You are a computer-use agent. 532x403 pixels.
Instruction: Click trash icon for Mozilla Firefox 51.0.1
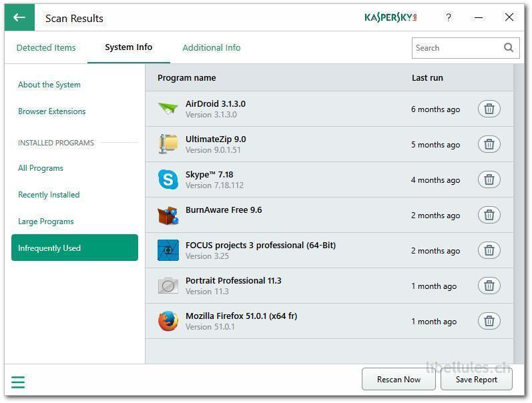489,321
